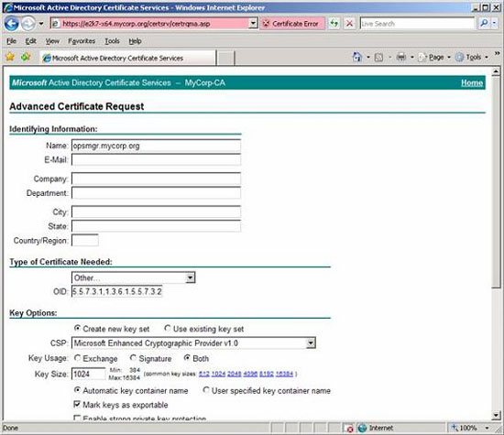Click the Home page icon in toolbar
The image size is (504, 435).
(x=357, y=57)
